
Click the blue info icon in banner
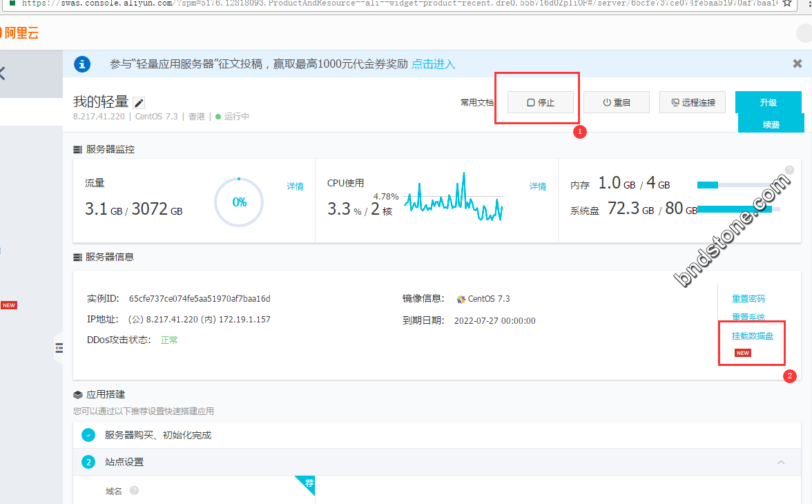[x=82, y=64]
